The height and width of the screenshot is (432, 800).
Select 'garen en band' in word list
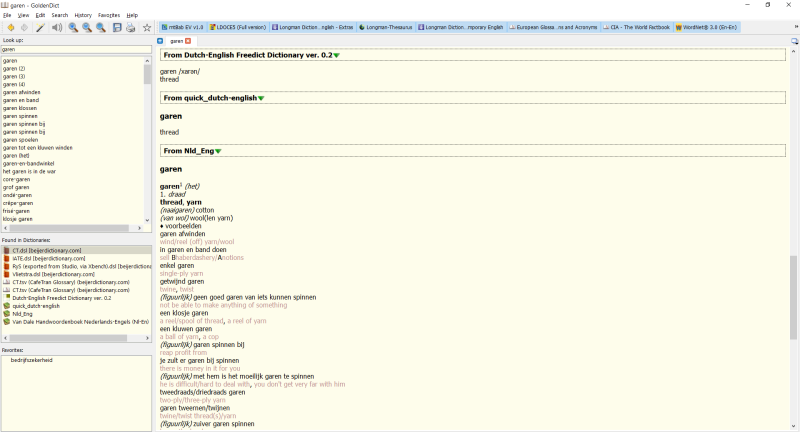coord(21,100)
